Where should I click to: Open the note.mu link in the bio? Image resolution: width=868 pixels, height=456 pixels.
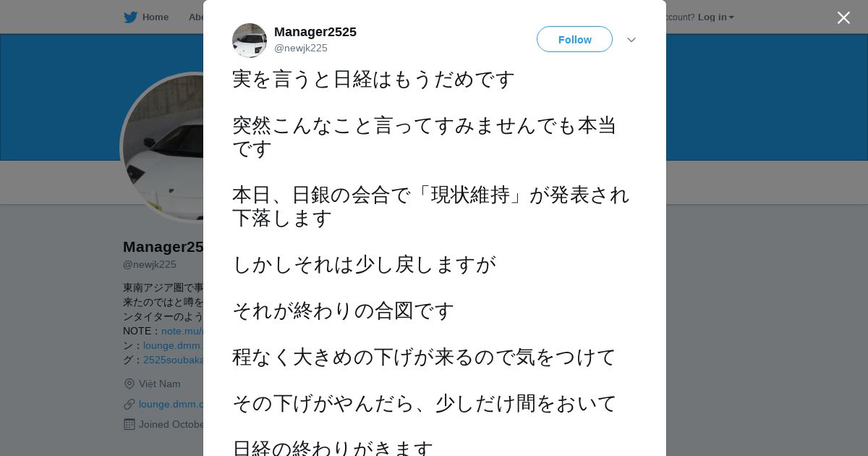(182, 331)
